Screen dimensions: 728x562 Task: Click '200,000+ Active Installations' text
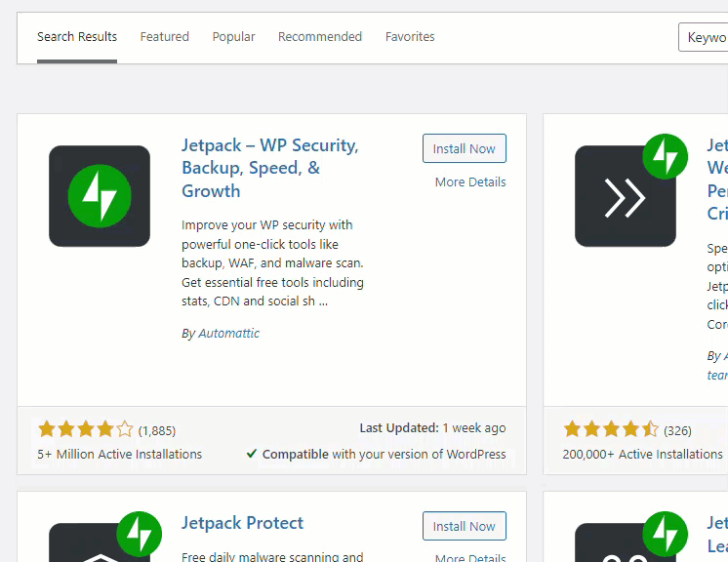pos(642,454)
